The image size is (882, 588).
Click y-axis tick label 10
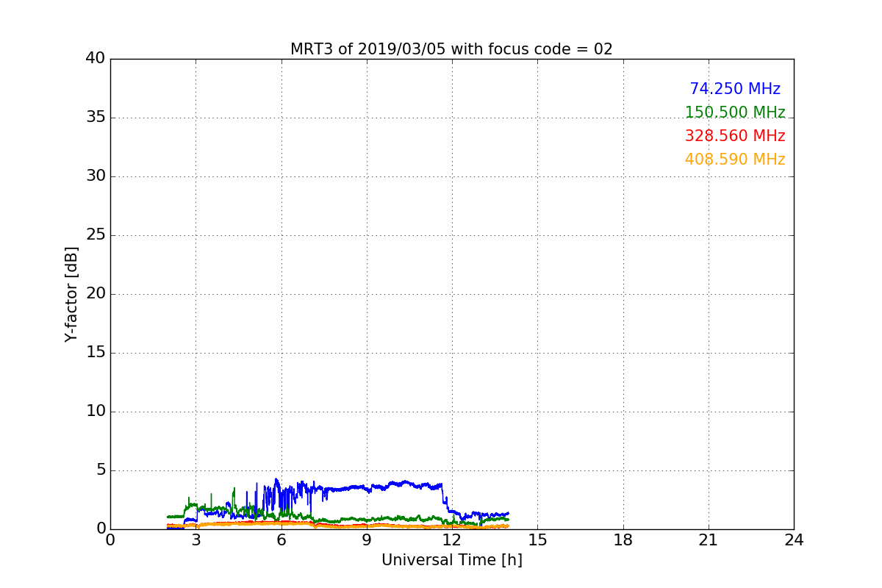[x=96, y=412]
